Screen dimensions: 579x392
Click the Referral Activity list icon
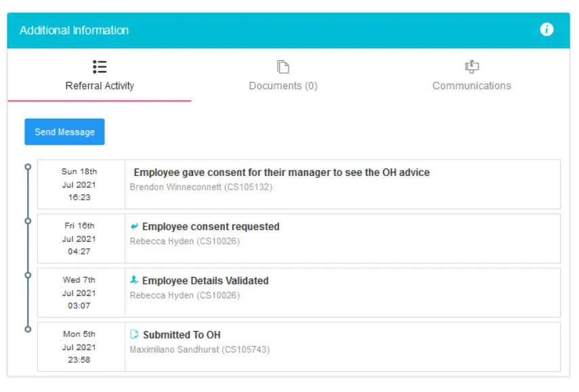click(x=100, y=67)
